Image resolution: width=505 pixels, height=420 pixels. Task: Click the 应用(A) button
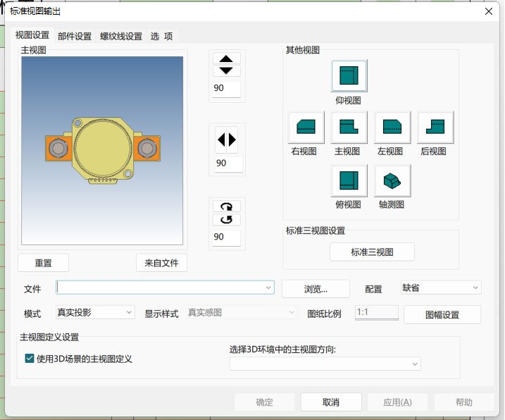(x=397, y=402)
